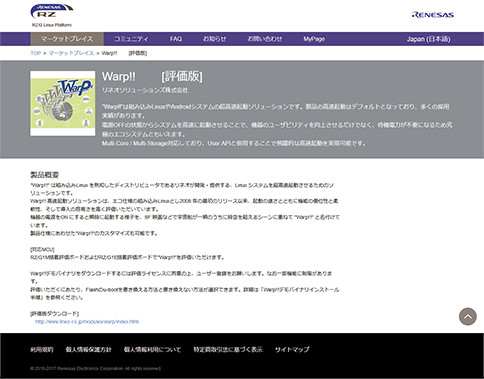Screen dimensions: 484x379
Task: Open the お問い合わせ menu item
Action: 265,39
